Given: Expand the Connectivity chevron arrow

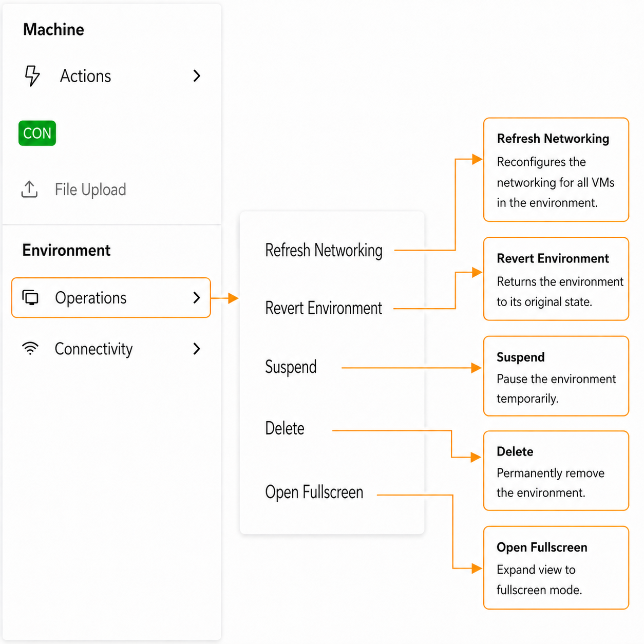Looking at the screenshot, I should 197,349.
